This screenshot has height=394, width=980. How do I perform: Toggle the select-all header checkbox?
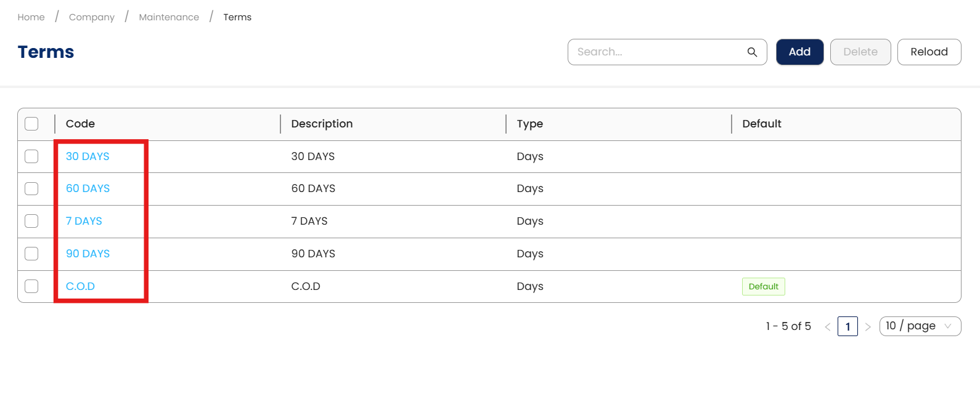tap(31, 124)
